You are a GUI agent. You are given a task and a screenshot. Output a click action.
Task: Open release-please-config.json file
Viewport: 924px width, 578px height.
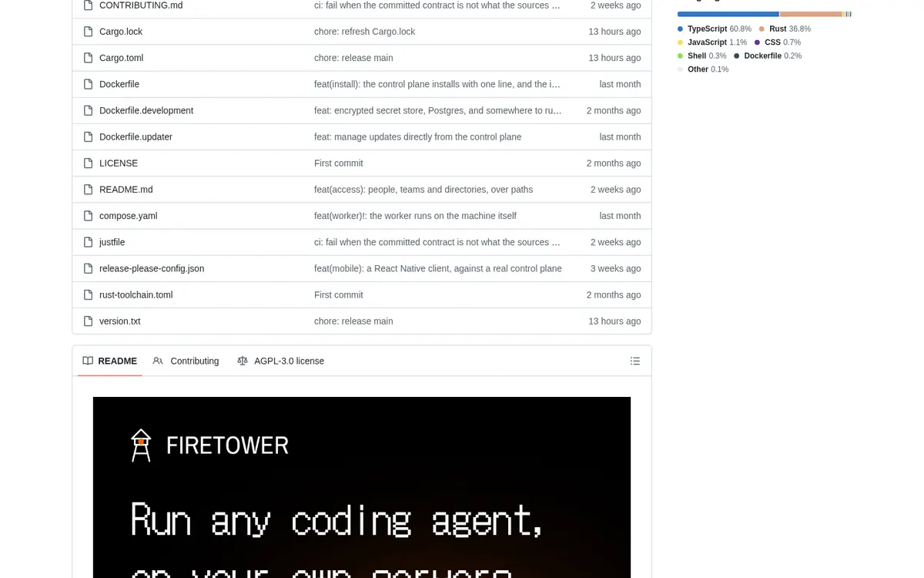pos(152,268)
